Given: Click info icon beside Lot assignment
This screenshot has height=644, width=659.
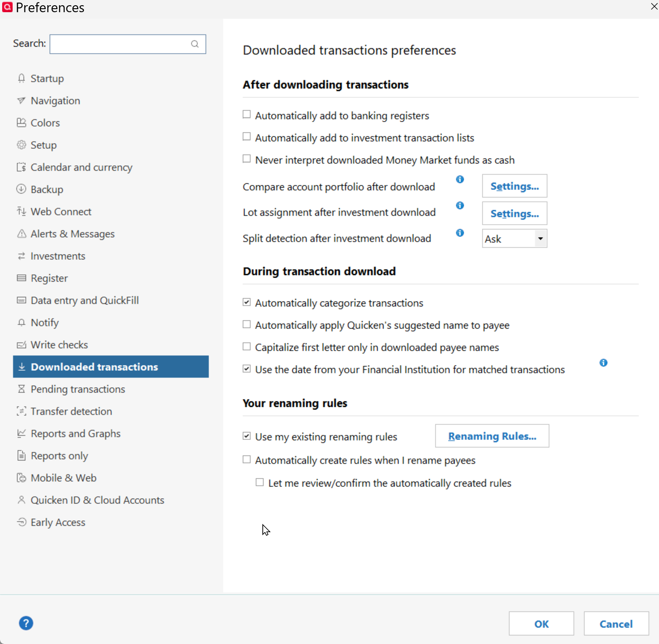Looking at the screenshot, I should (460, 205).
